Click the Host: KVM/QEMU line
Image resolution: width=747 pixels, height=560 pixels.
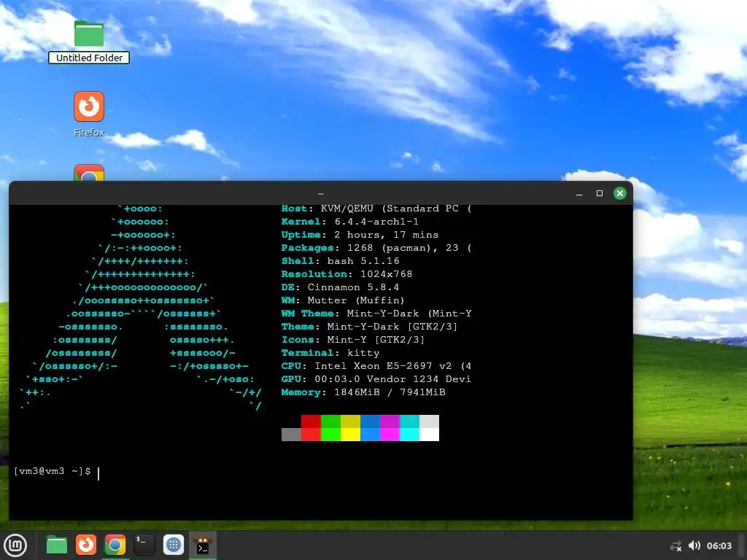tap(376, 209)
